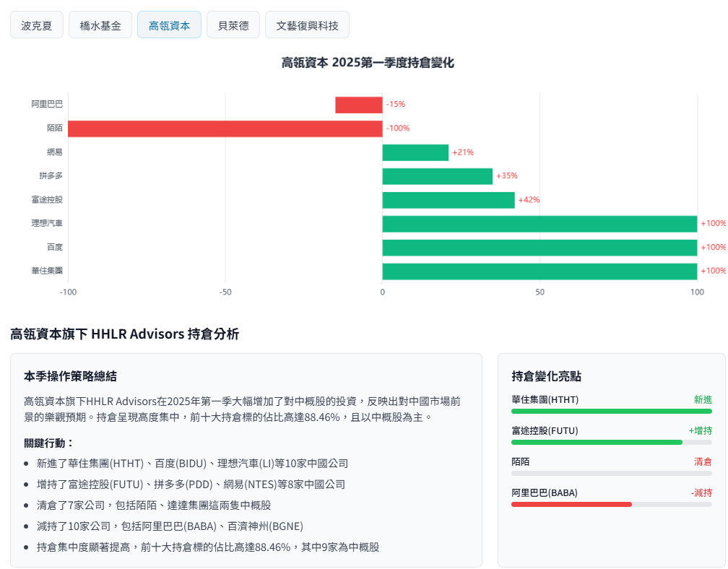Click the 理想汽車 +100% green bar
Image resolution: width=728 pixels, height=569 pixels.
540,224
